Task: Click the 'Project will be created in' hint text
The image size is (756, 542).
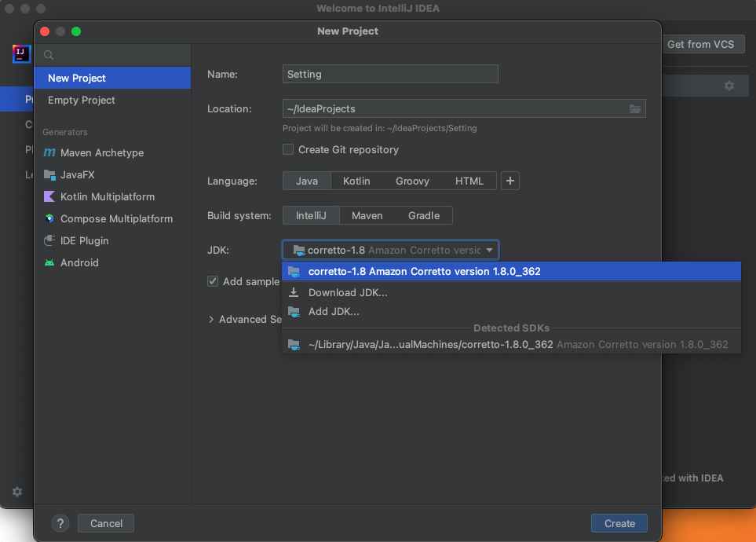Action: [x=379, y=128]
